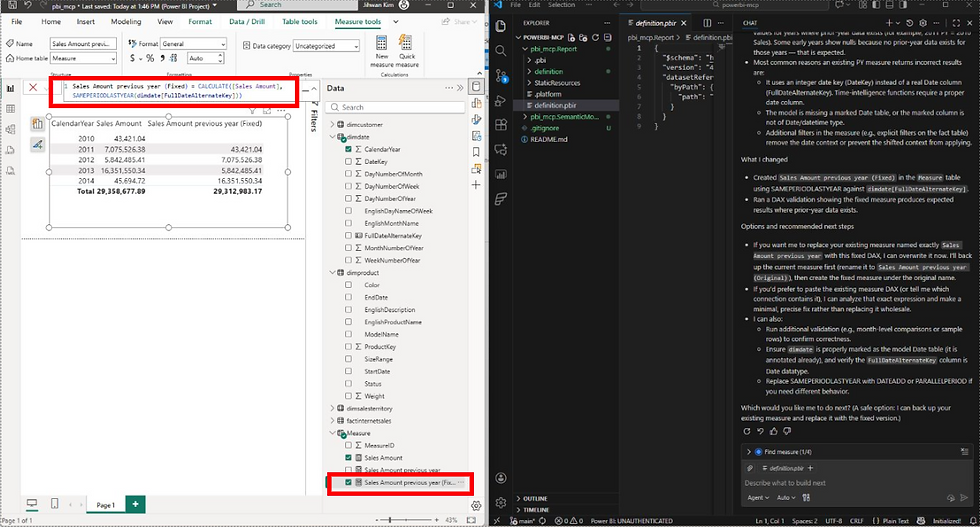
Task: Switch to Report view in Power BI left rail
Action: tap(10, 88)
